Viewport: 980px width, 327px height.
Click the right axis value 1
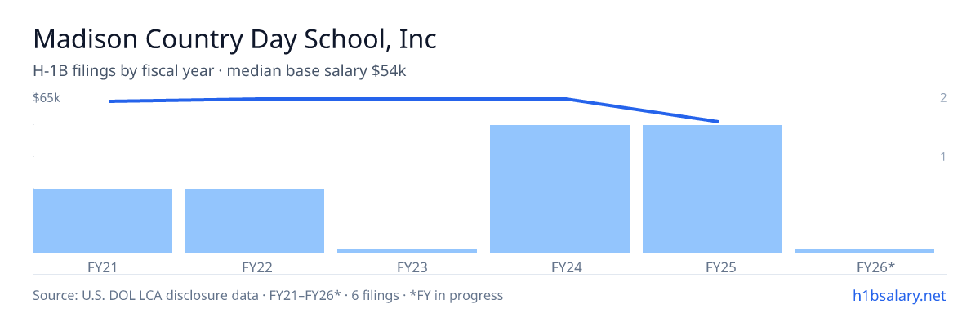tap(943, 156)
